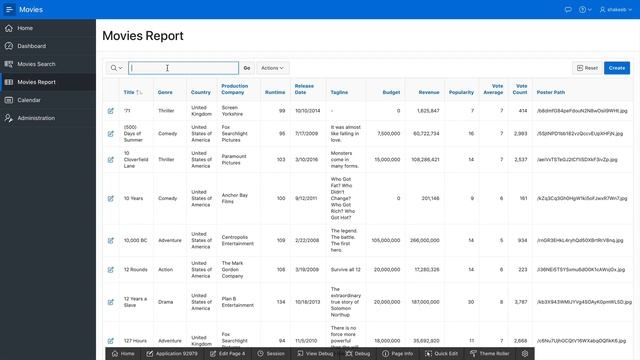Edit the 127 Hours row
This screenshot has height=360, width=640.
click(111, 341)
